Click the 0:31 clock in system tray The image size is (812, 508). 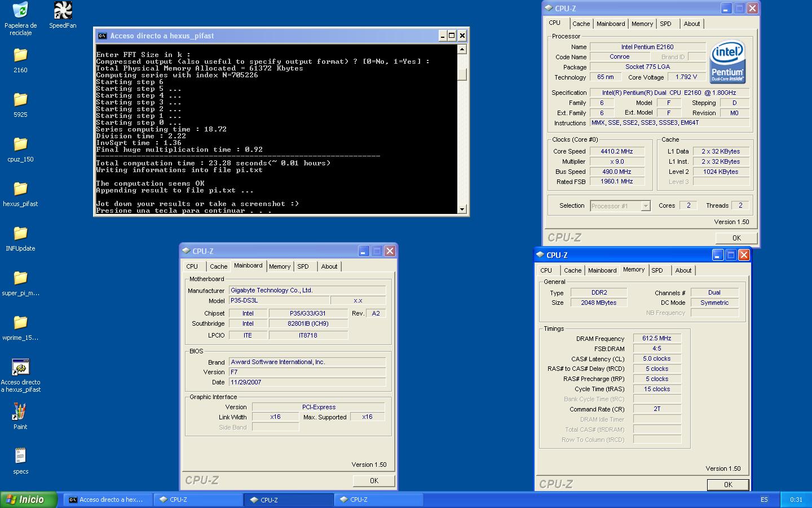pos(796,500)
